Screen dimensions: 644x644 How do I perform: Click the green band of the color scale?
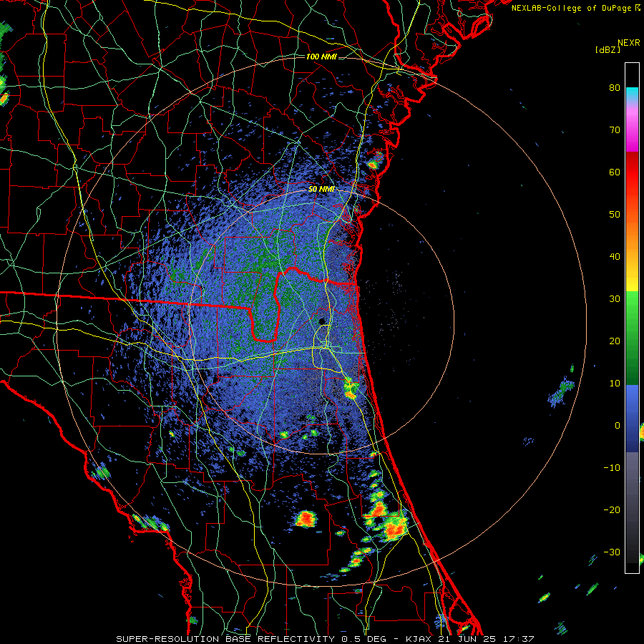[x=632, y=338]
